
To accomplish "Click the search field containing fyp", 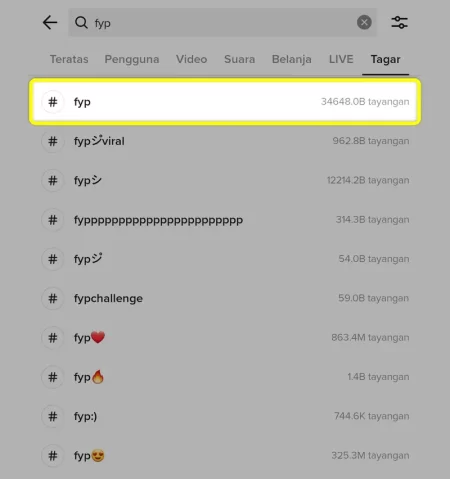I will (x=223, y=22).
